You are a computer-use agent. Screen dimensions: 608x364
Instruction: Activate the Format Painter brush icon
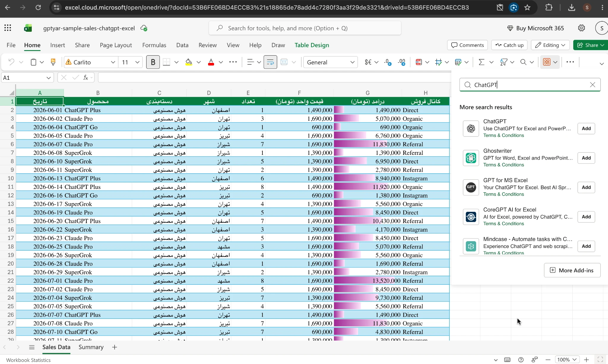(x=53, y=62)
